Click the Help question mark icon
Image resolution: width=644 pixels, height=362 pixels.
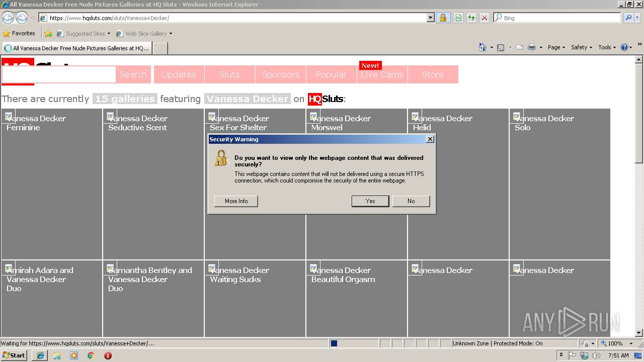624,47
